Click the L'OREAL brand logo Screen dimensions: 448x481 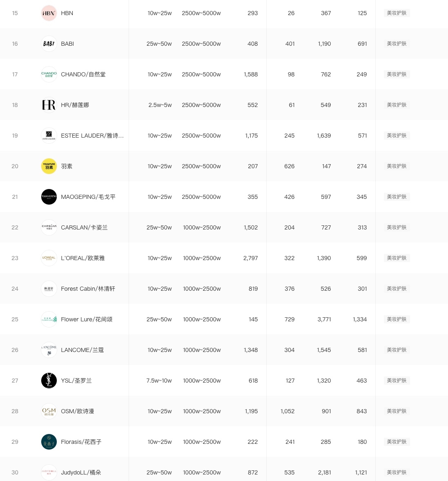[49, 258]
